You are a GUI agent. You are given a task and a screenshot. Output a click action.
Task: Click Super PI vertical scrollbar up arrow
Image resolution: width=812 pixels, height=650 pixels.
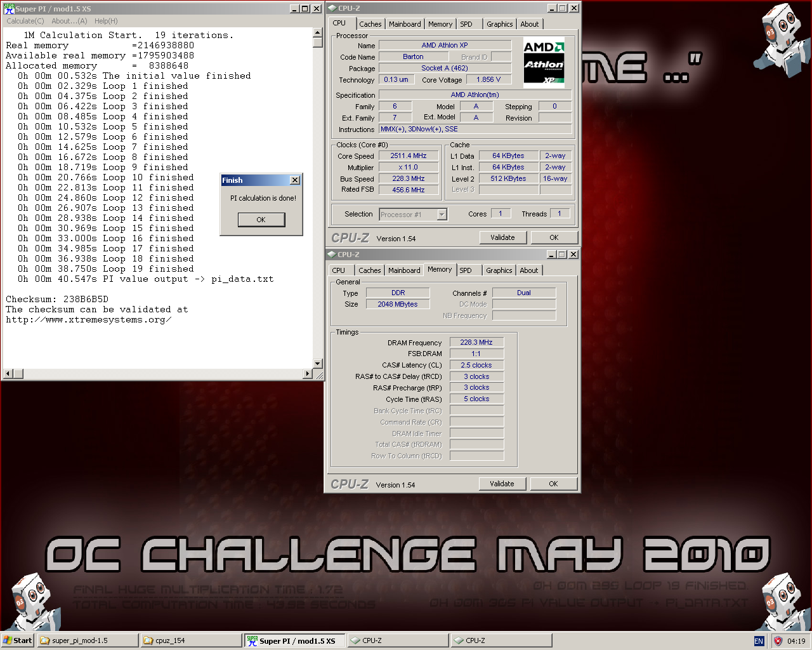[x=318, y=32]
